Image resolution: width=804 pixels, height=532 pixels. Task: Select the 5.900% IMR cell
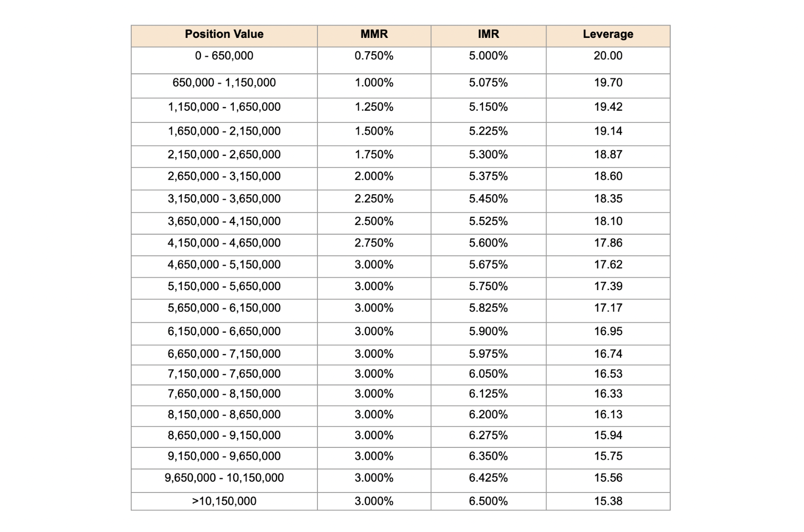pyautogui.click(x=488, y=332)
